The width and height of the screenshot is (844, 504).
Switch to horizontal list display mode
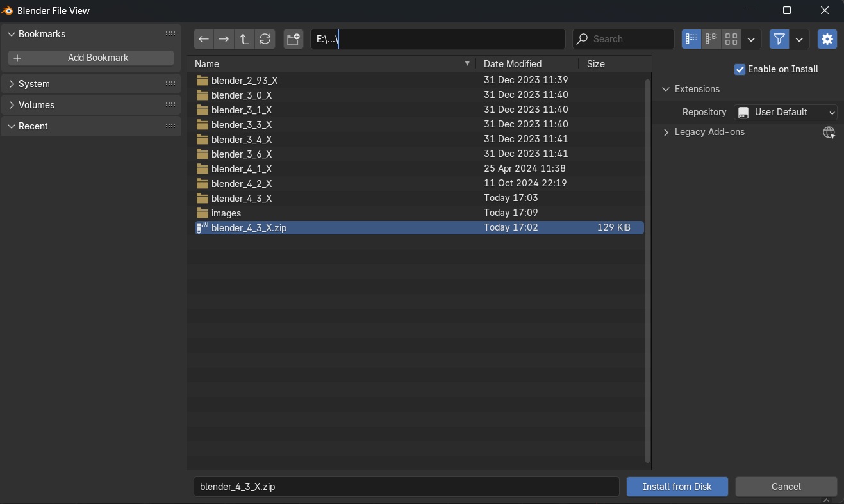(711, 39)
